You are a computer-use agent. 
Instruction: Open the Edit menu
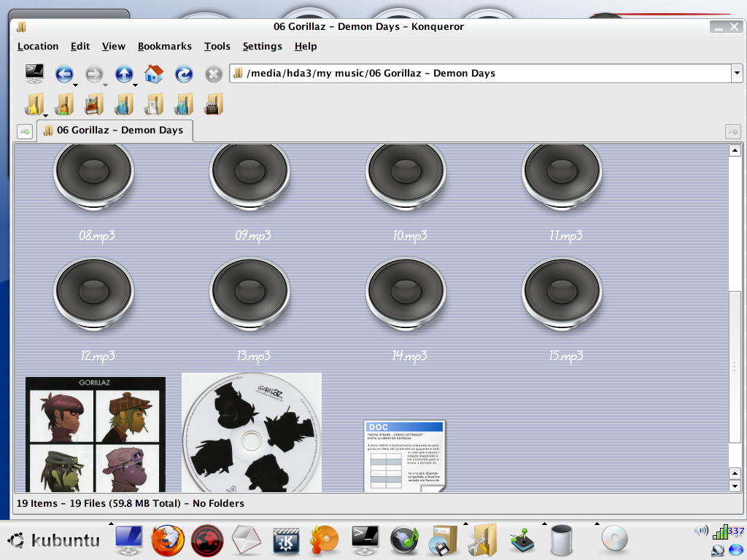[80, 46]
